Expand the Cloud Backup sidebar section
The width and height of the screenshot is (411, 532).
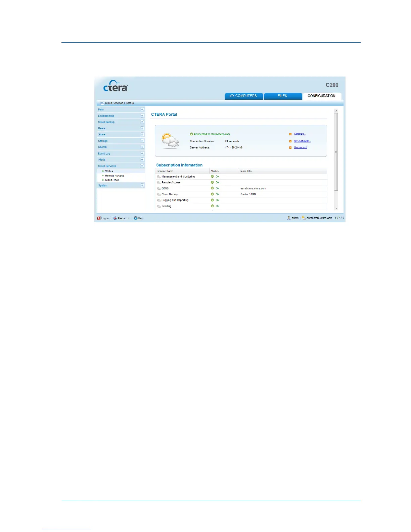click(x=142, y=122)
